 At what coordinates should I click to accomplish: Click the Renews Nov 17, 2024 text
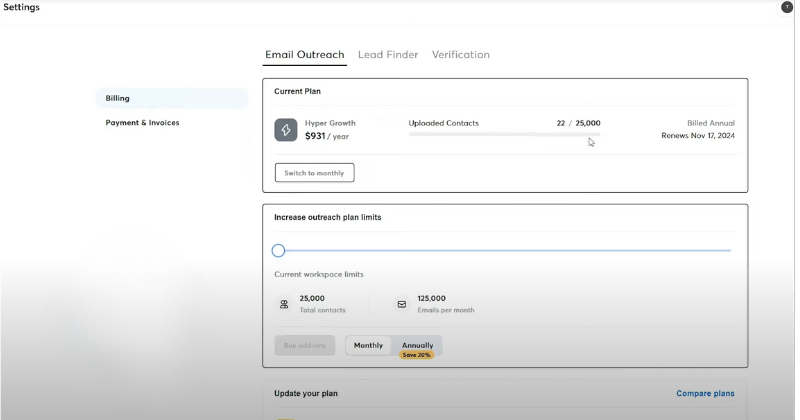coord(697,135)
